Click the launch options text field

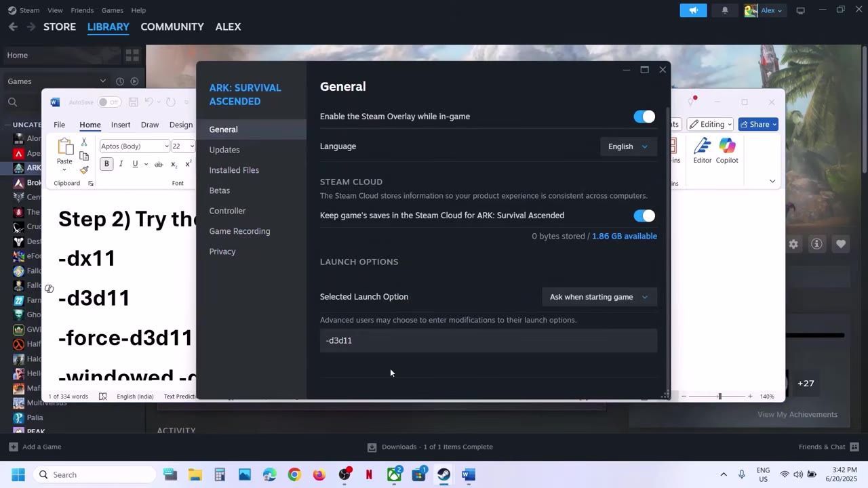pyautogui.click(x=488, y=340)
